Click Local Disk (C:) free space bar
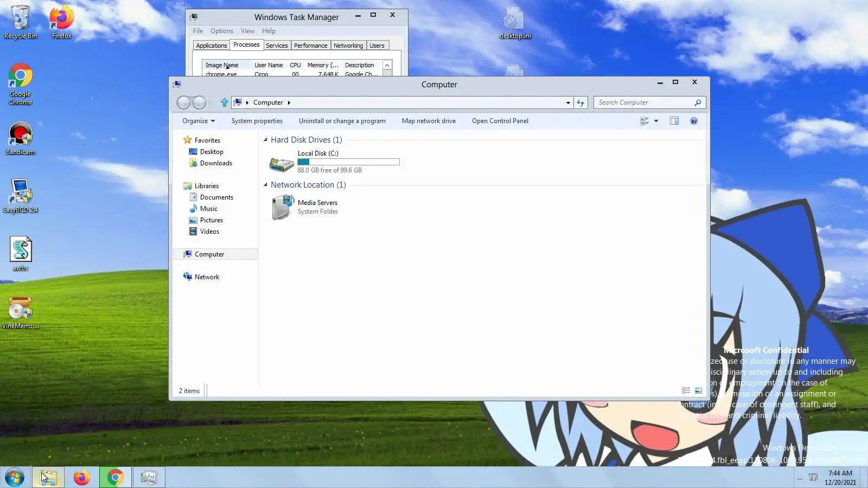The width and height of the screenshot is (868, 488). point(348,162)
